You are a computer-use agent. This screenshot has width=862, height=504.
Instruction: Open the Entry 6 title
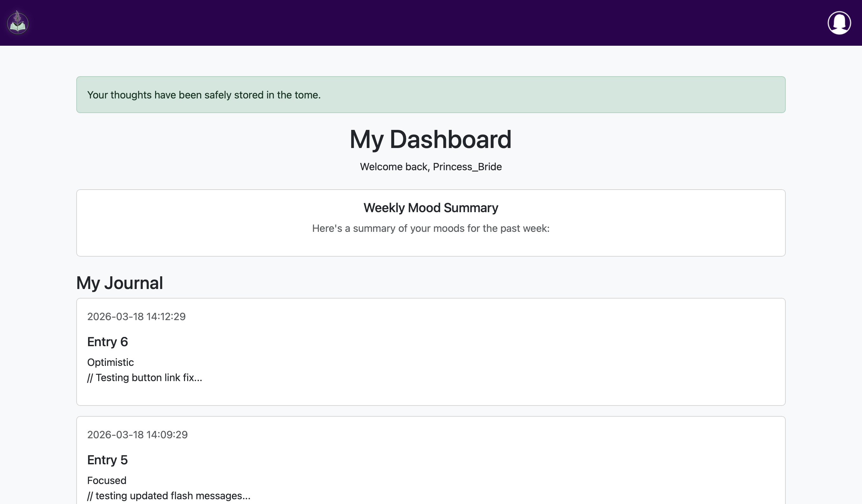107,342
